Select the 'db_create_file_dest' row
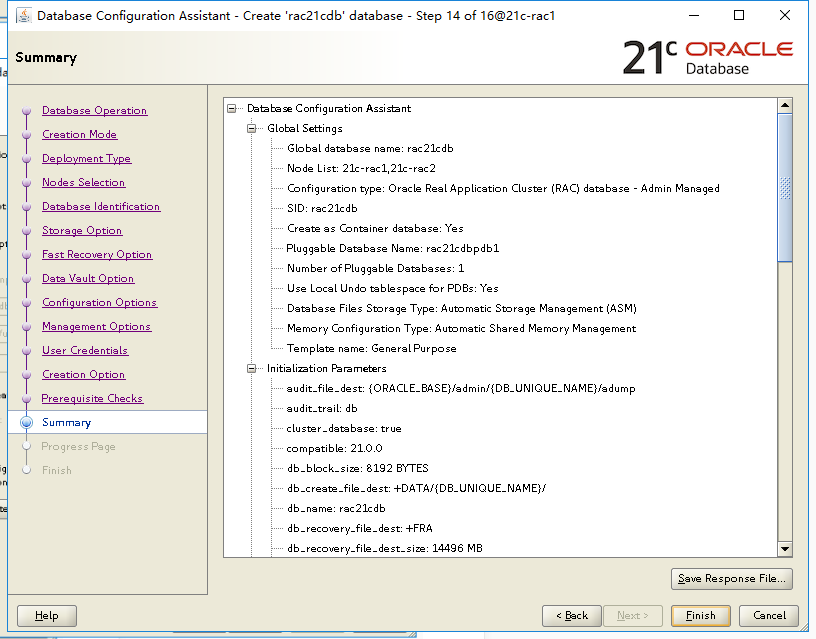Screen dimensions: 816x639 416,488
